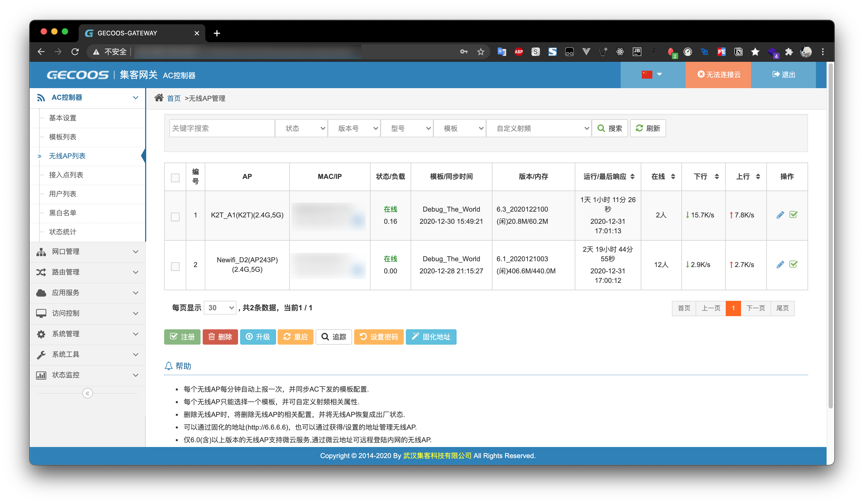Expand the 系统管理 menu
Screen dimensions: 864x504
pos(87,334)
